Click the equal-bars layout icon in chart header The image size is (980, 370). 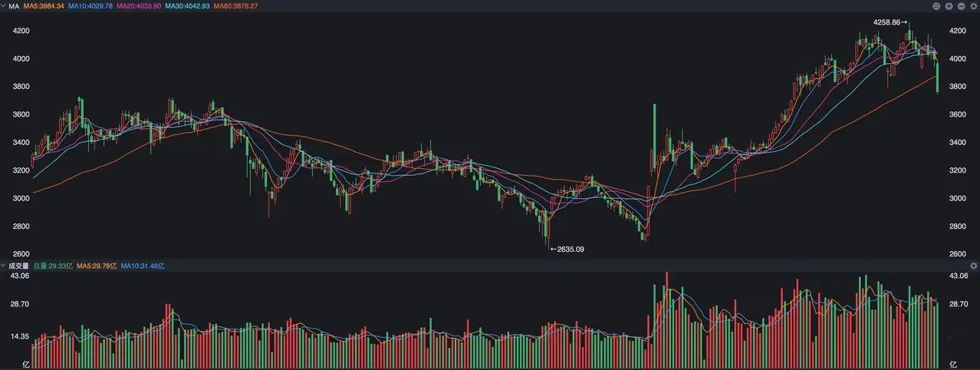(x=936, y=6)
